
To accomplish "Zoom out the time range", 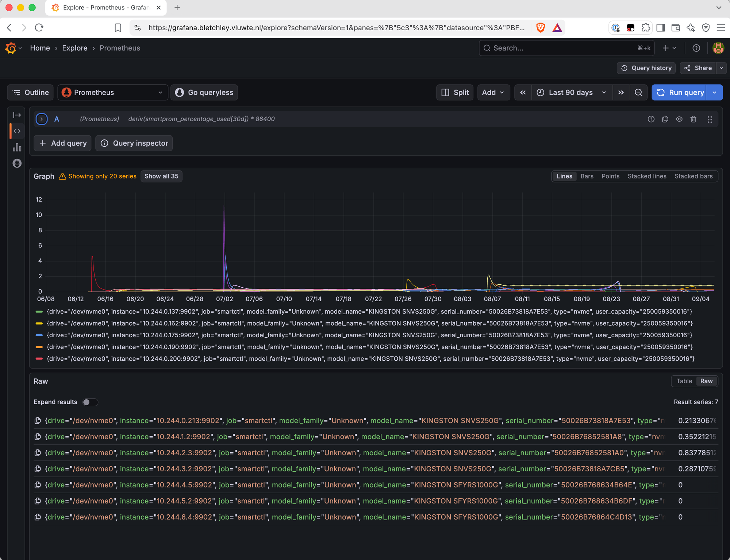I will point(638,92).
